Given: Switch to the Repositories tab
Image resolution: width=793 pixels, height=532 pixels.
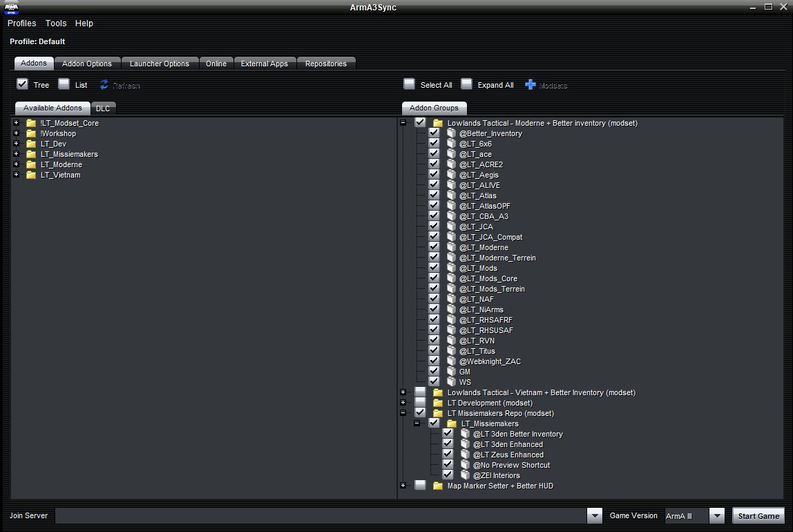Looking at the screenshot, I should pyautogui.click(x=326, y=63).
